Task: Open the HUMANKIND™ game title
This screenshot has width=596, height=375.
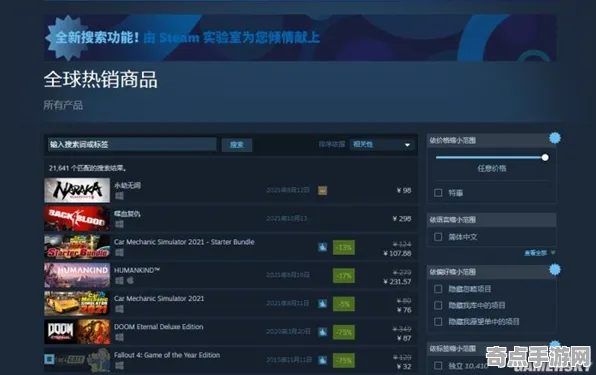Action: pyautogui.click(x=137, y=270)
